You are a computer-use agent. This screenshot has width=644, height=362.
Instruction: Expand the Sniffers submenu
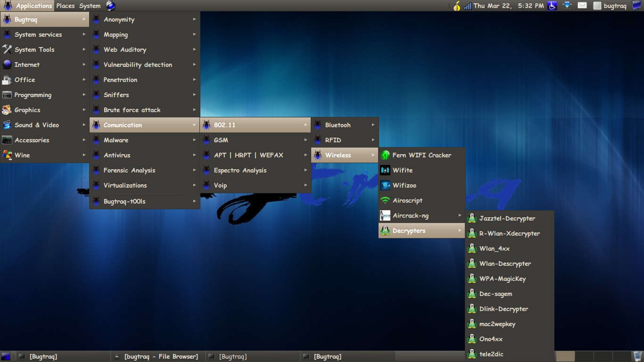pyautogui.click(x=116, y=95)
